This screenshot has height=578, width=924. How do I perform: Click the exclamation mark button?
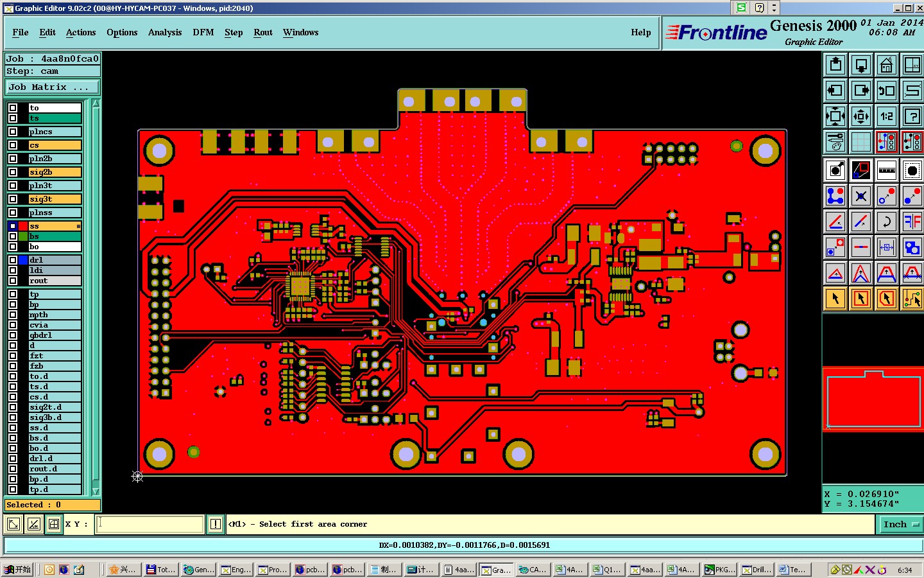216,525
